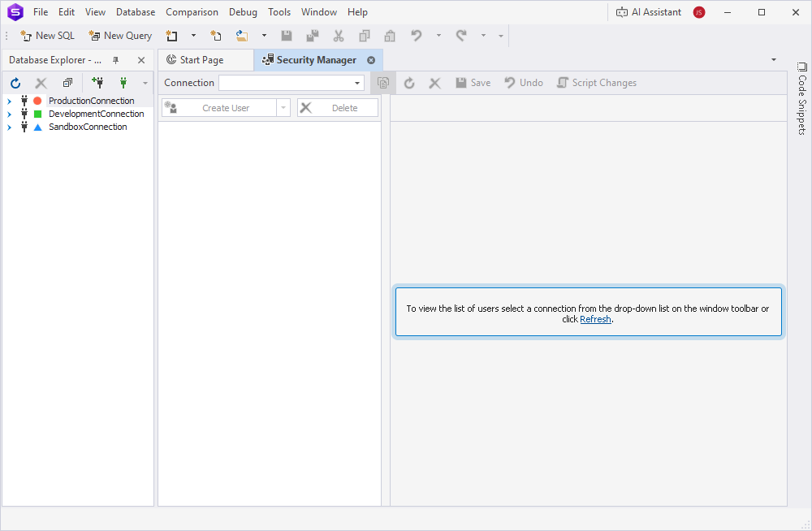Image resolution: width=812 pixels, height=531 pixels.
Task: Create a New SQL document
Action: pyautogui.click(x=47, y=36)
